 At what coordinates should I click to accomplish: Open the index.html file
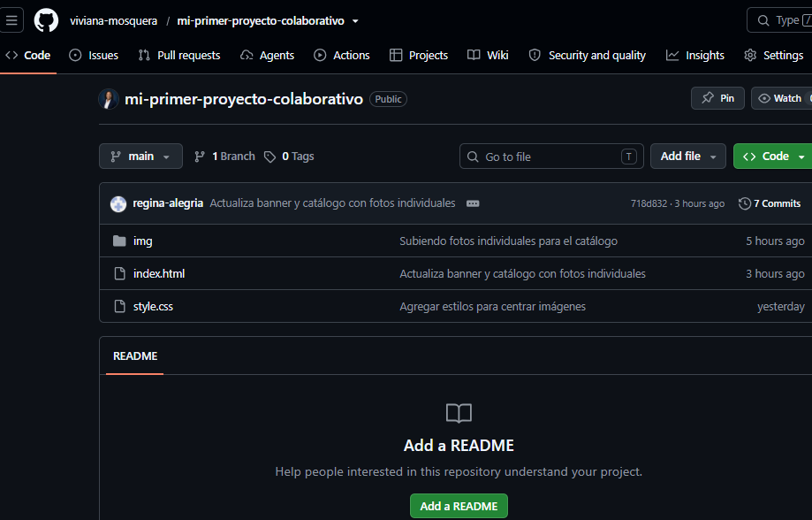(158, 274)
